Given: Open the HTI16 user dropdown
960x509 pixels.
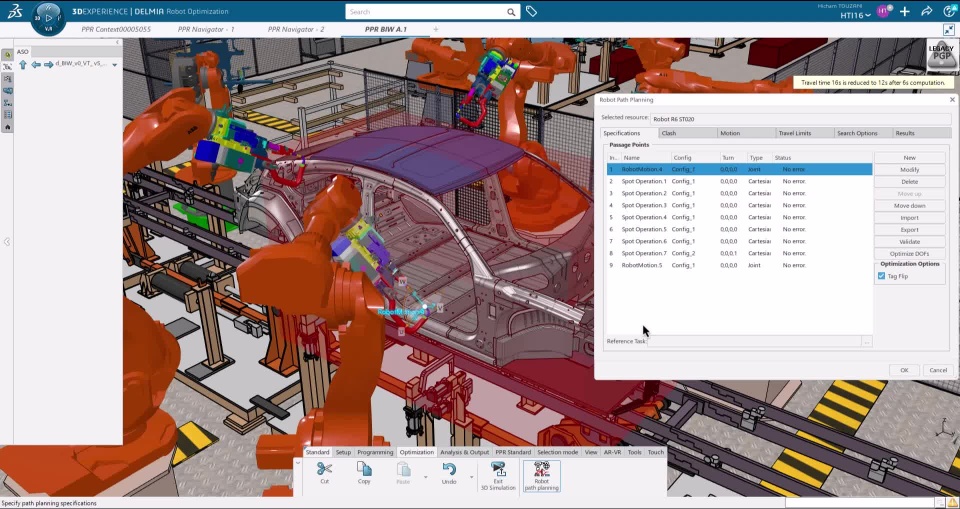Looking at the screenshot, I should (855, 15).
